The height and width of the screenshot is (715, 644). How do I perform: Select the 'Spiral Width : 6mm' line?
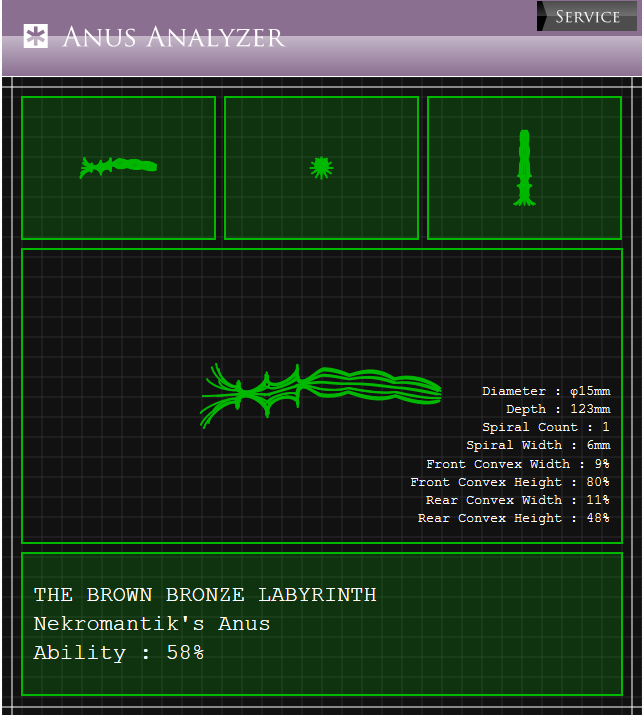(538, 445)
